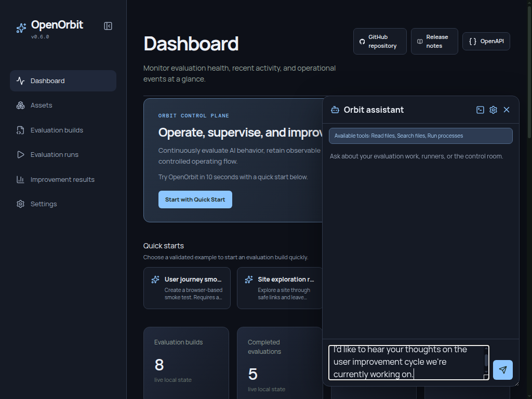Select Improvement results in sidebar

point(63,179)
